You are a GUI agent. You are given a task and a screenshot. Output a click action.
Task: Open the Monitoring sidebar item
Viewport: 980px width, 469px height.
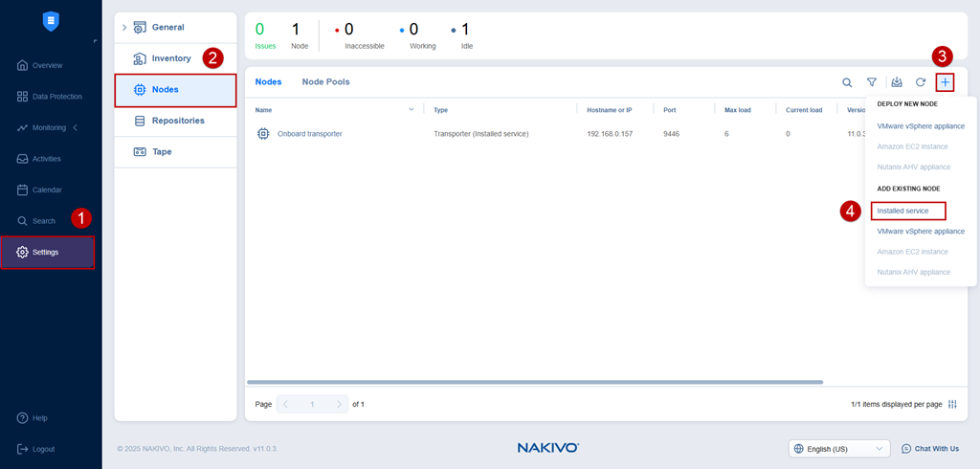coord(41,127)
